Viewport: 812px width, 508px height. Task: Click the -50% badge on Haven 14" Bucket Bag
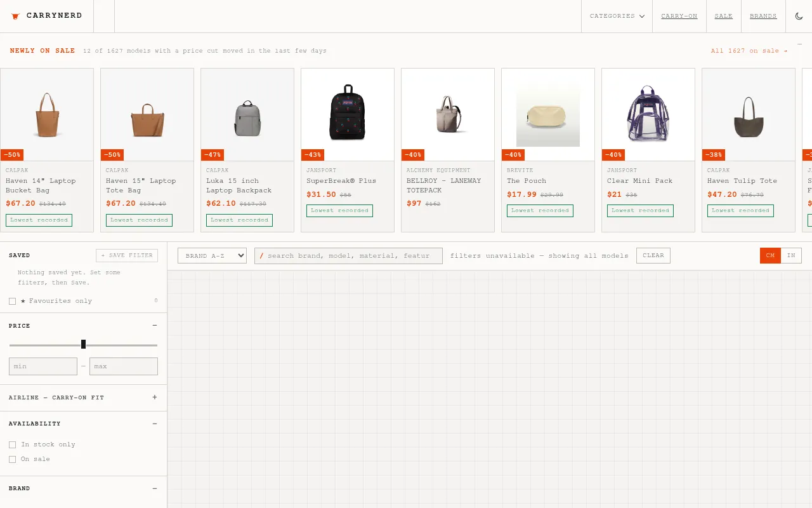tap(12, 155)
